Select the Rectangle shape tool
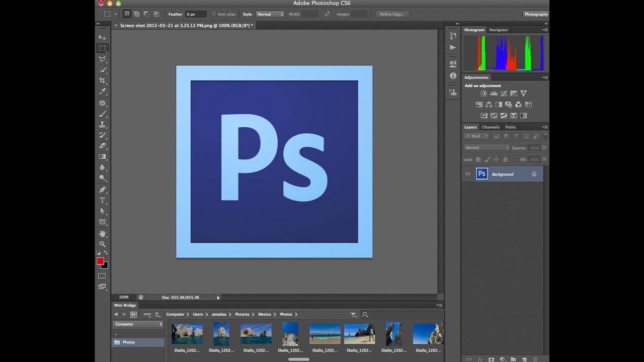The image size is (644, 362). pos(102,222)
